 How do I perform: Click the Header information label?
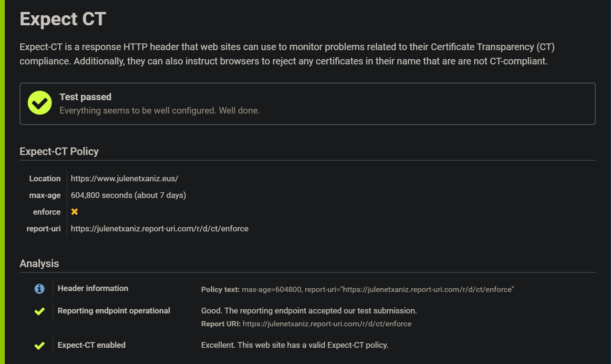tap(93, 288)
